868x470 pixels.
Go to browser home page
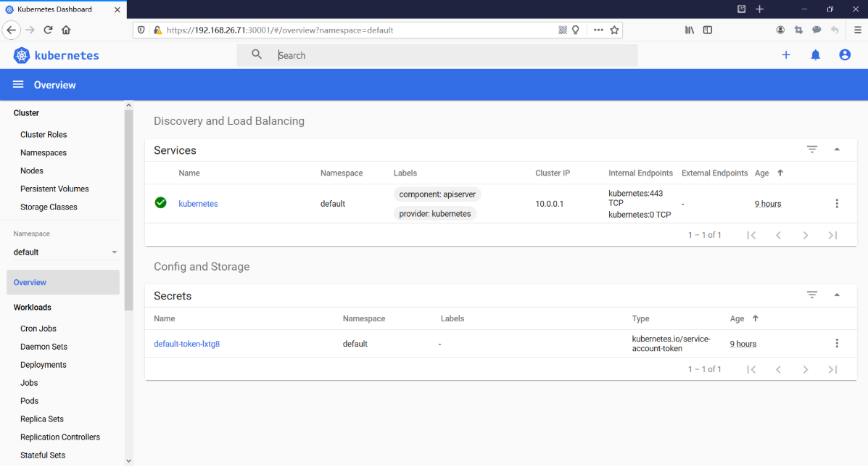point(66,30)
